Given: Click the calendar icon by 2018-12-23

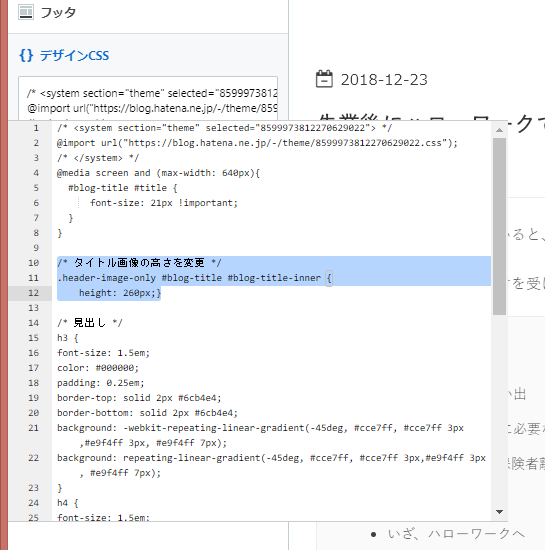Looking at the screenshot, I should point(324,79).
